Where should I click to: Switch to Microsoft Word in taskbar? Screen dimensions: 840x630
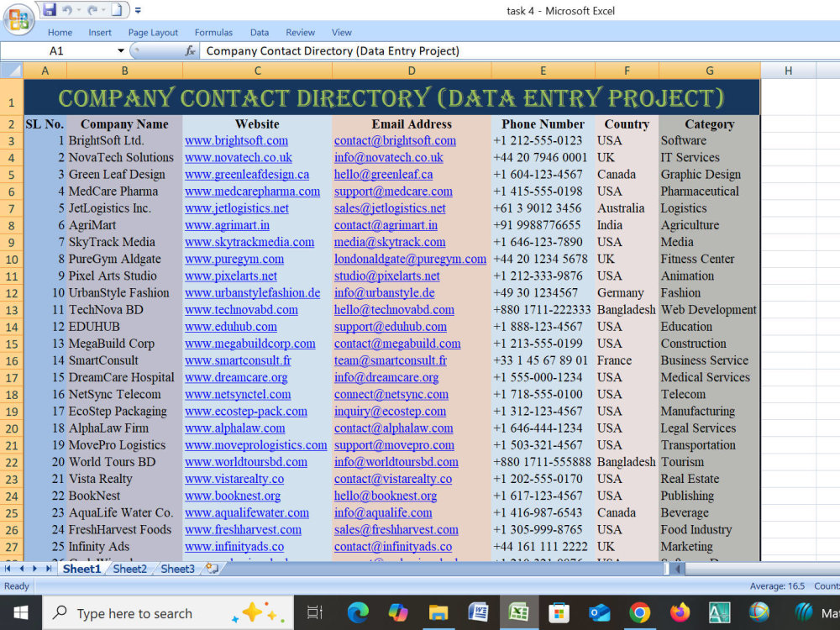(478, 613)
